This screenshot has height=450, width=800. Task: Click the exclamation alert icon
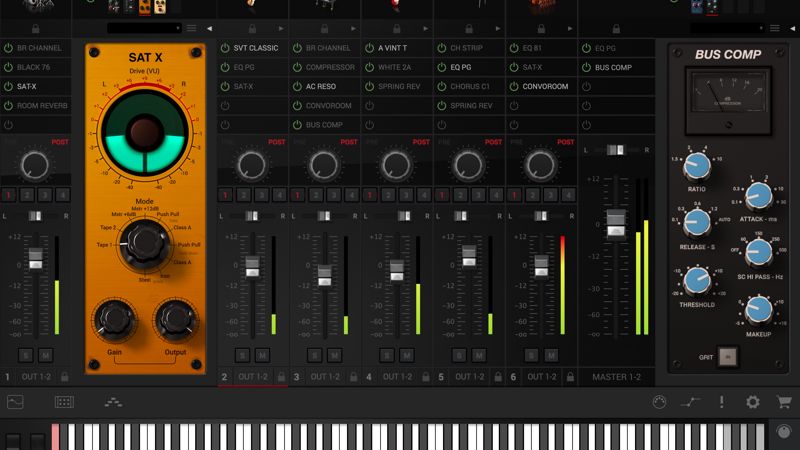[x=721, y=402]
